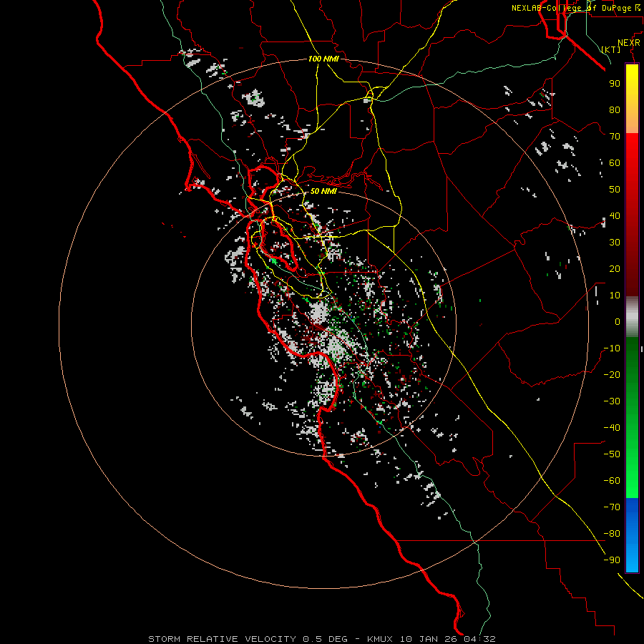Select the gray zero-velocity segment of color bar

pyautogui.click(x=632, y=317)
